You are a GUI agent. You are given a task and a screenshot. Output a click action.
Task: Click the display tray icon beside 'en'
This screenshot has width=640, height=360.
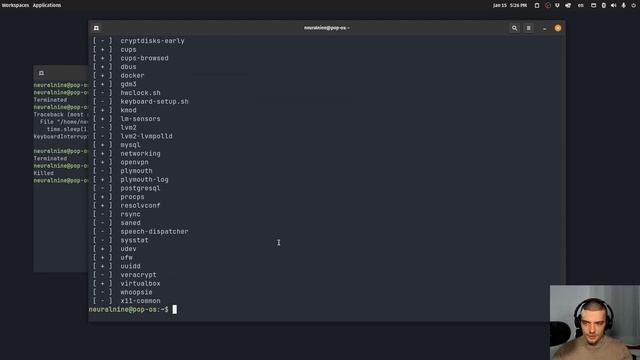(x=593, y=5)
